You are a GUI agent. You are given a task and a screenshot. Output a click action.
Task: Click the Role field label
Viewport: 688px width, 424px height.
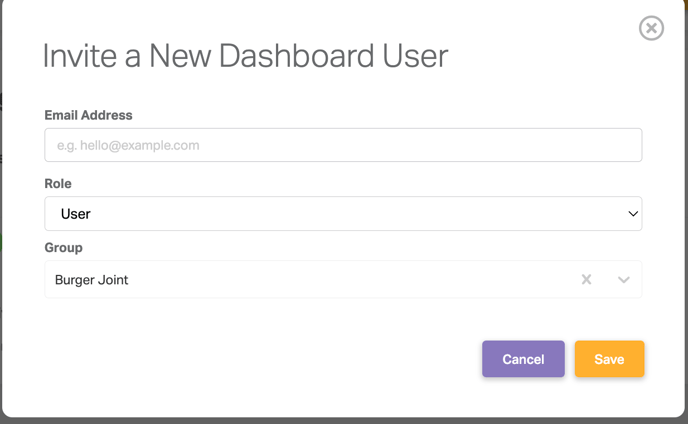[58, 183]
